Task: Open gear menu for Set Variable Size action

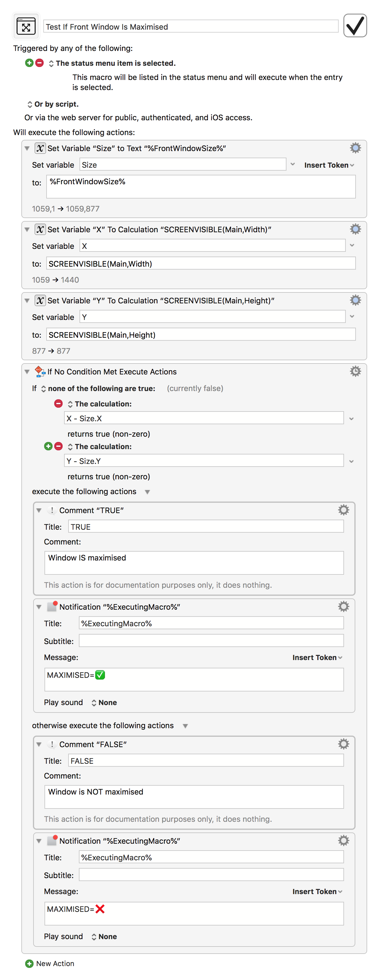Action: [x=355, y=148]
